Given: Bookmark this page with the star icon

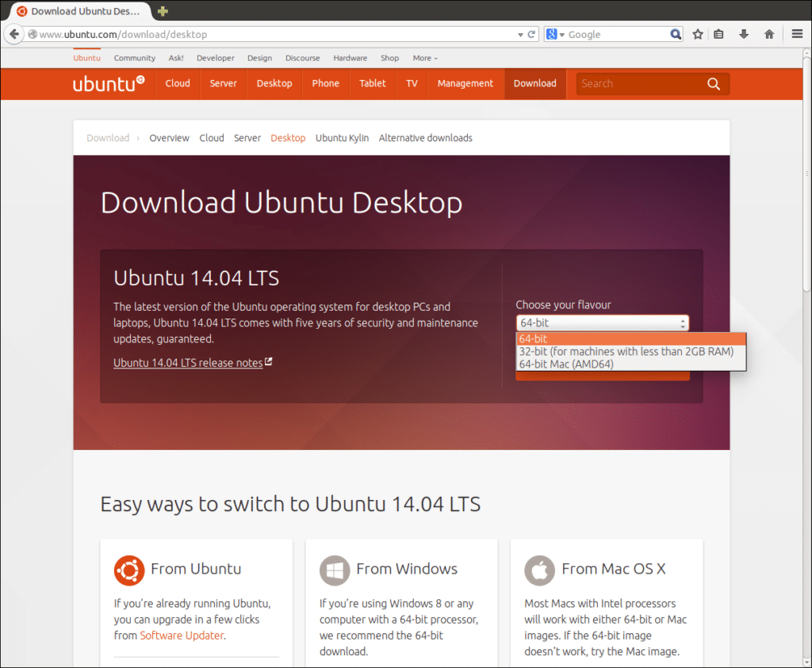Looking at the screenshot, I should pos(698,34).
